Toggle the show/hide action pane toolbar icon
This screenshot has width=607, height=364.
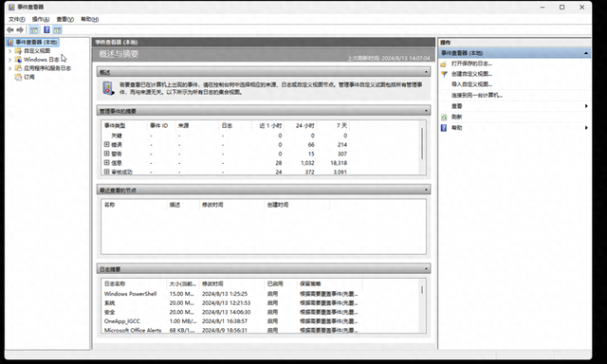[x=57, y=29]
